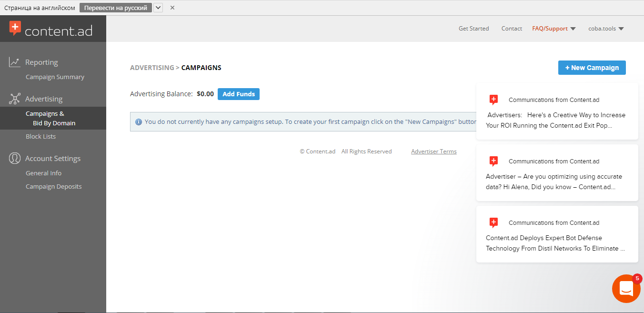Open General Info in the sidebar
Screen dimensions: 644x313
pos(43,173)
